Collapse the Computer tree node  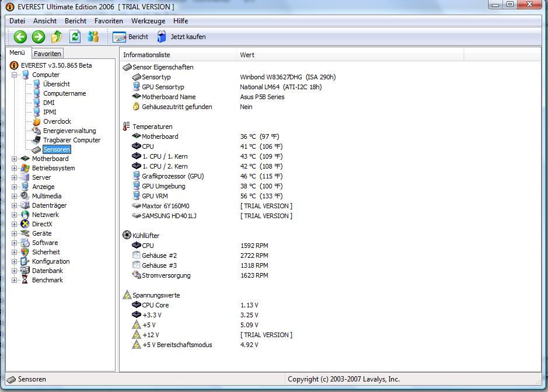pyautogui.click(x=15, y=75)
